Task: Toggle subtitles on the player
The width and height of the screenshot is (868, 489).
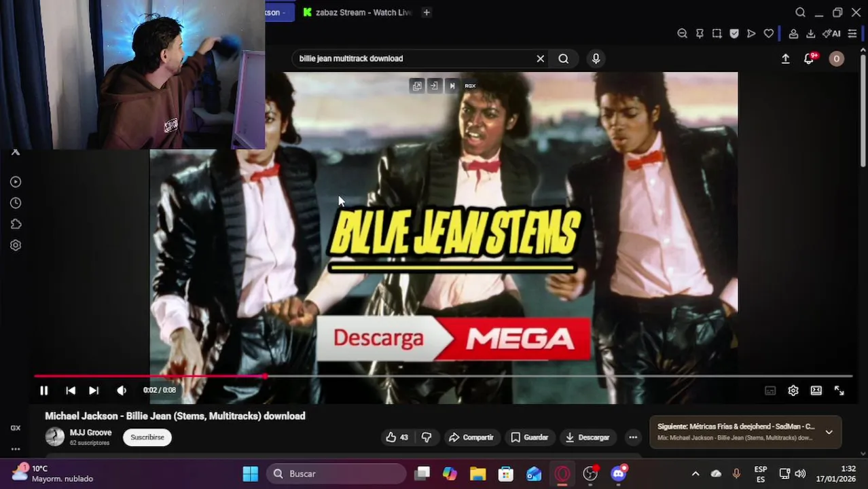Action: click(x=770, y=391)
